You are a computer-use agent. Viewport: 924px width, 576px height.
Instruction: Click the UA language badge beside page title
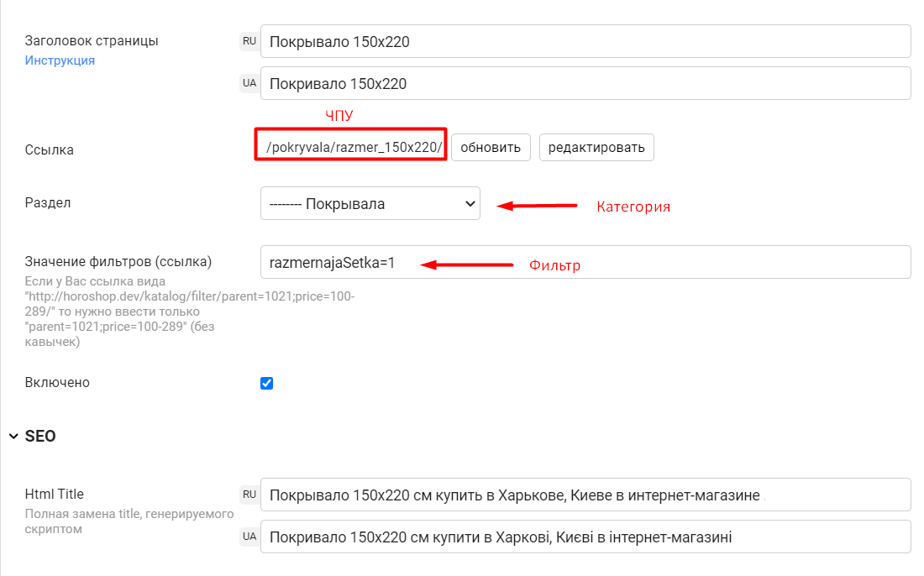coord(249,82)
